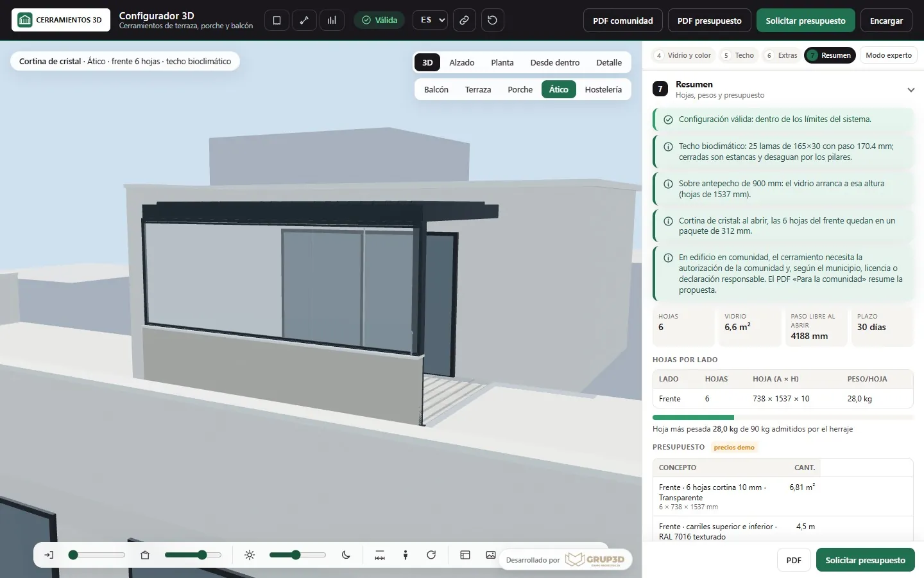Click the copy link chain icon

point(464,20)
